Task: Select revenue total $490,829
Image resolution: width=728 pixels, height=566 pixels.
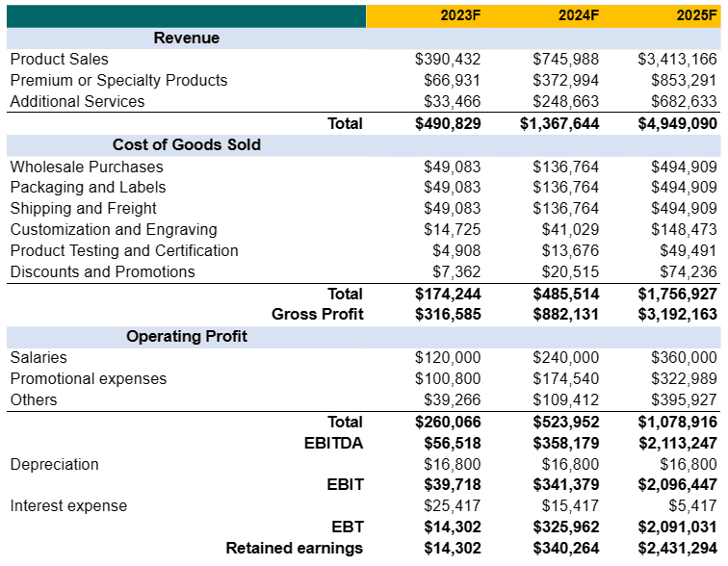Action: pyautogui.click(x=448, y=123)
